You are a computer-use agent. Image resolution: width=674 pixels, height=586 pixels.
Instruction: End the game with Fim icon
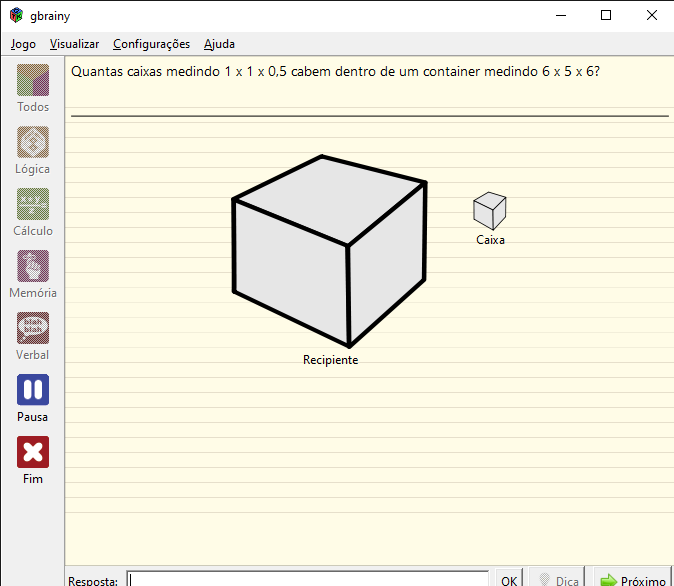pos(33,452)
